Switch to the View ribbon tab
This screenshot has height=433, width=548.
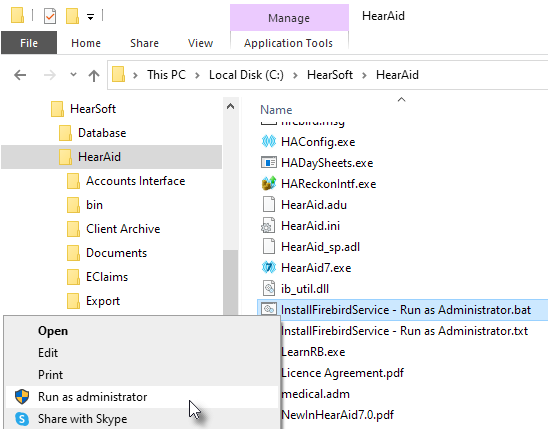coord(200,43)
